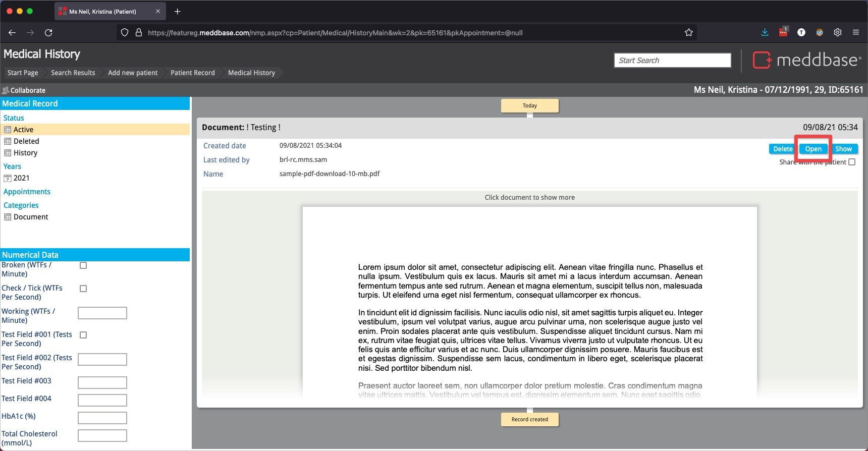
Task: Select Deleted under Status
Action: (26, 141)
